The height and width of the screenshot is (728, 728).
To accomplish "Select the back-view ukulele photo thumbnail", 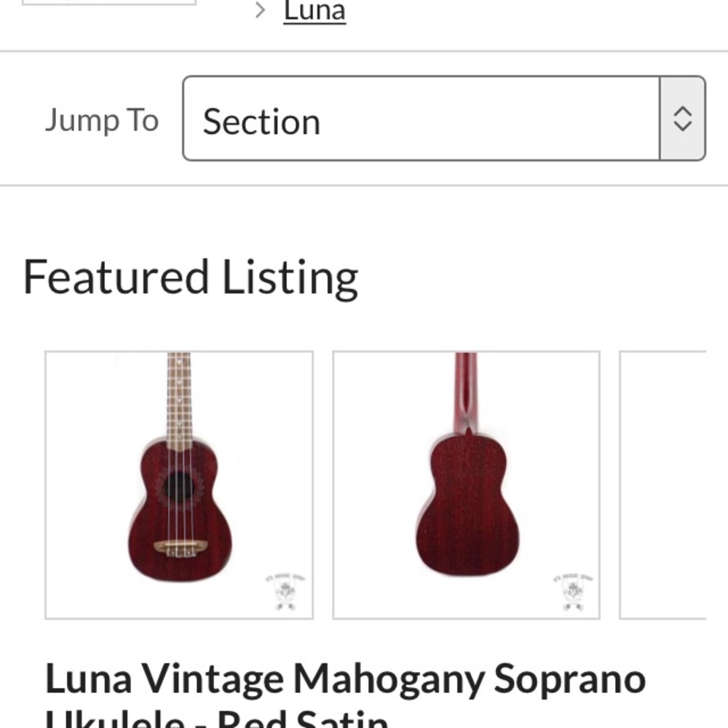I will (x=466, y=486).
